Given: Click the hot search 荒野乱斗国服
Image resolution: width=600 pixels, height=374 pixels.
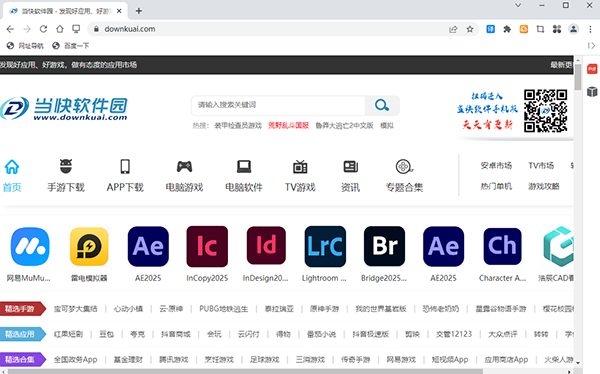Looking at the screenshot, I should [289, 126].
